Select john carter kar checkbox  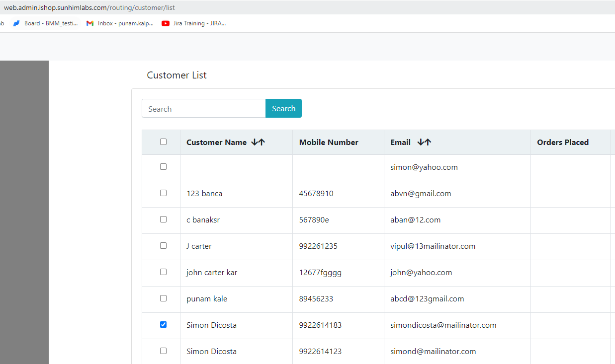[163, 272]
